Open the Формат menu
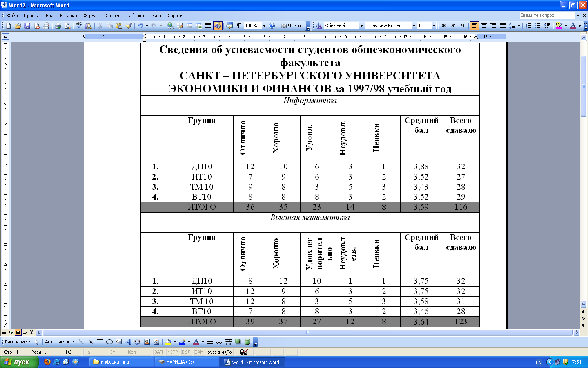Screen dimensions: 588x368 point(91,16)
